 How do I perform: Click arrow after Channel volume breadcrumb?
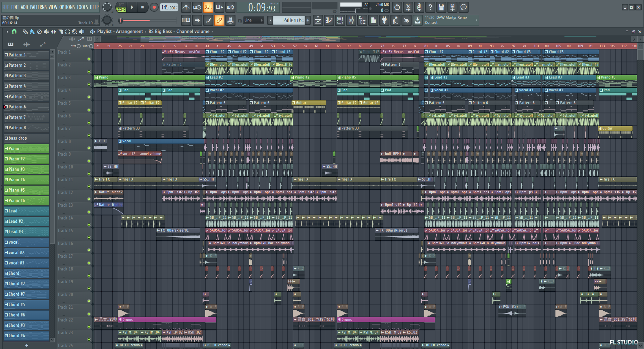point(212,32)
